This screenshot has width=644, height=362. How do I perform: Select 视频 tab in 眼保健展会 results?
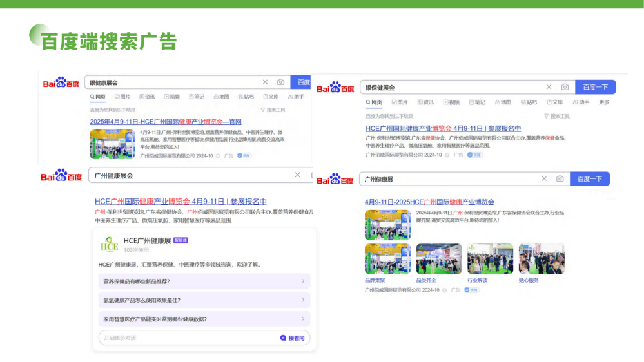point(451,102)
